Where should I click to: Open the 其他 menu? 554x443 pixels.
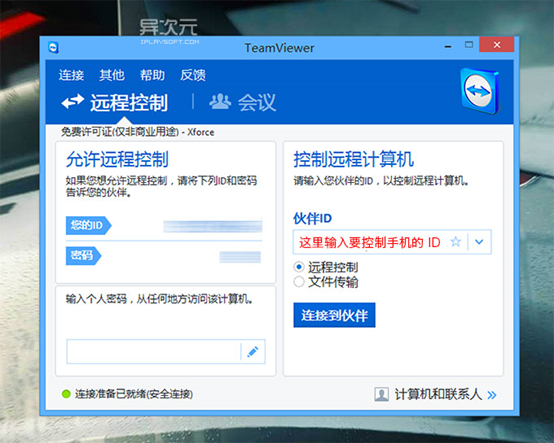pos(112,75)
